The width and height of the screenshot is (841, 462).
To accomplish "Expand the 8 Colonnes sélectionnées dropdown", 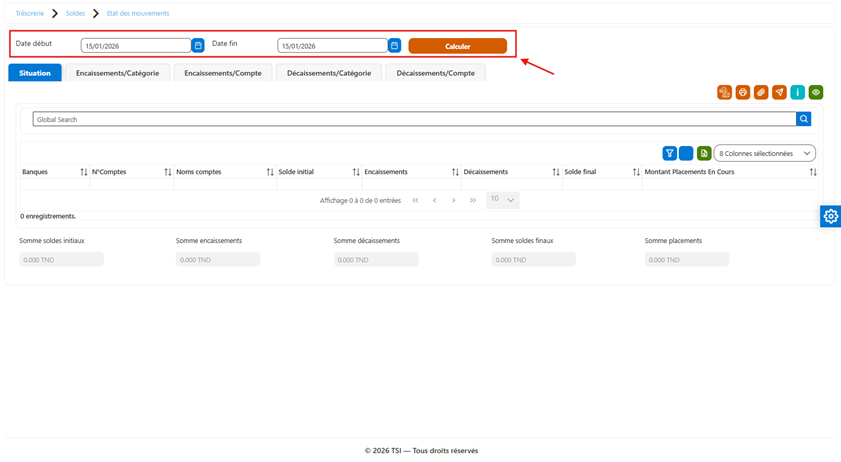I will tap(764, 153).
